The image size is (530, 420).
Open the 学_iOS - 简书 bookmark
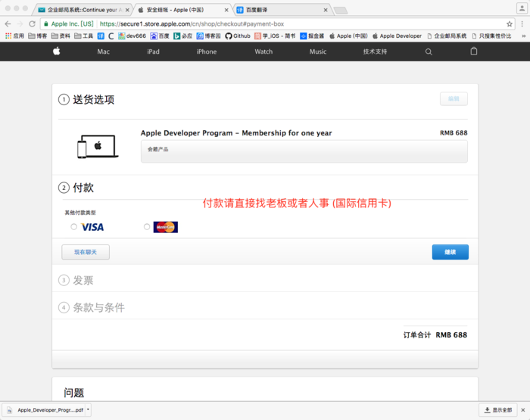[275, 36]
